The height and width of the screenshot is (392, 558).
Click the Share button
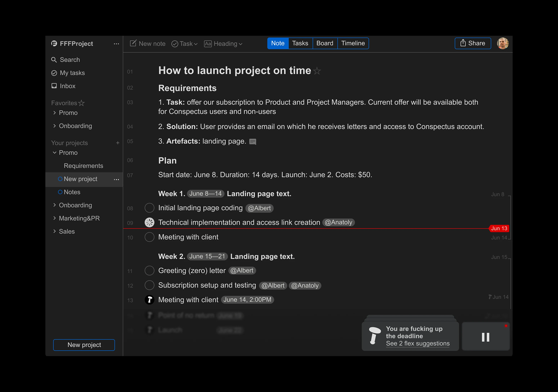point(472,44)
